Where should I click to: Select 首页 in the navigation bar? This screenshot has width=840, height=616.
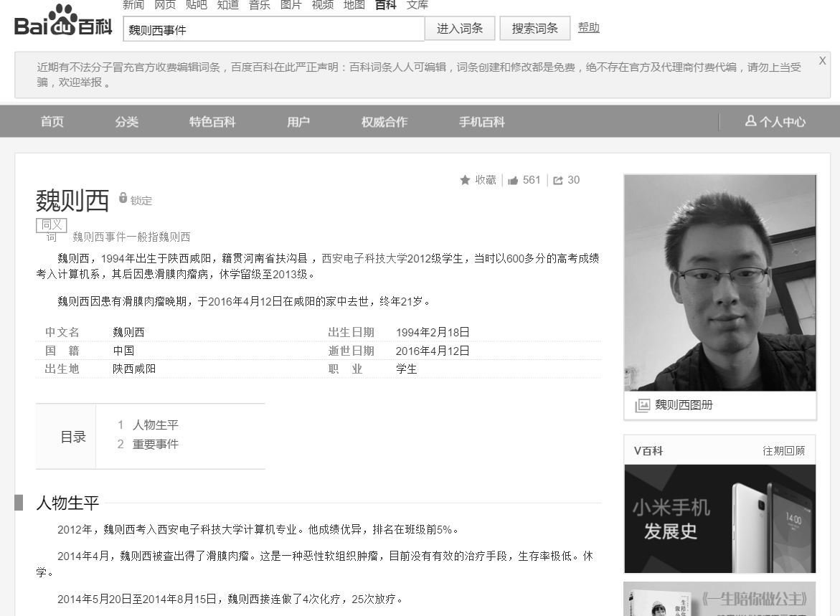[52, 122]
